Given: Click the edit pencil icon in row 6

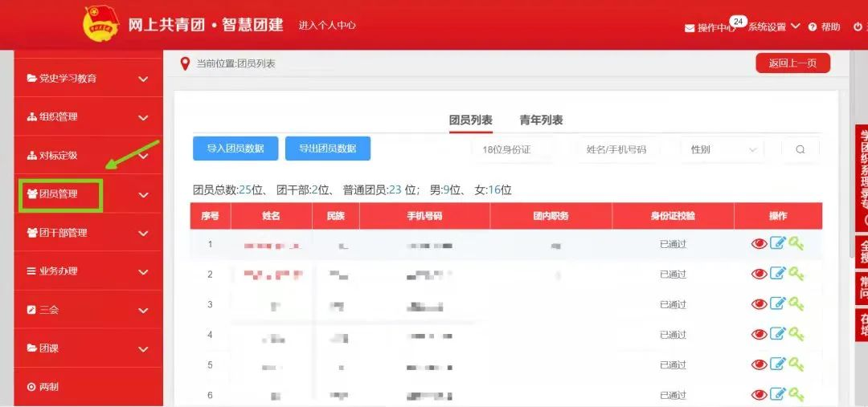Looking at the screenshot, I should pyautogui.click(x=777, y=394).
